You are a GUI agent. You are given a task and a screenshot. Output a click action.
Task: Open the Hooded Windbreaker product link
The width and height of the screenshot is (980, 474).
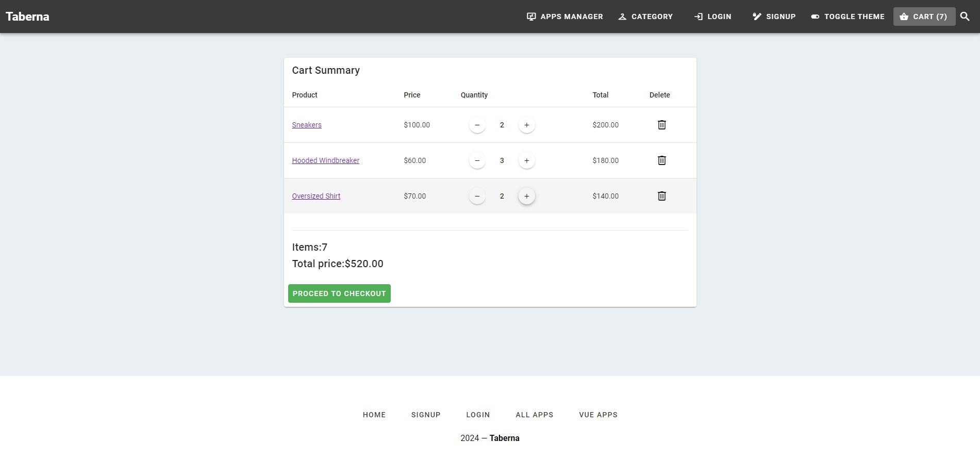(325, 160)
